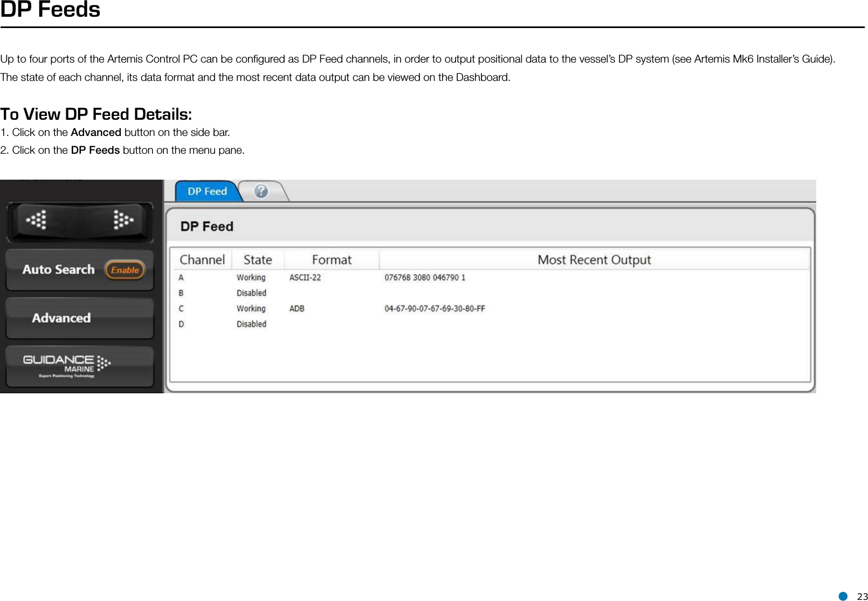Click the Most Recent Output column header

click(595, 259)
